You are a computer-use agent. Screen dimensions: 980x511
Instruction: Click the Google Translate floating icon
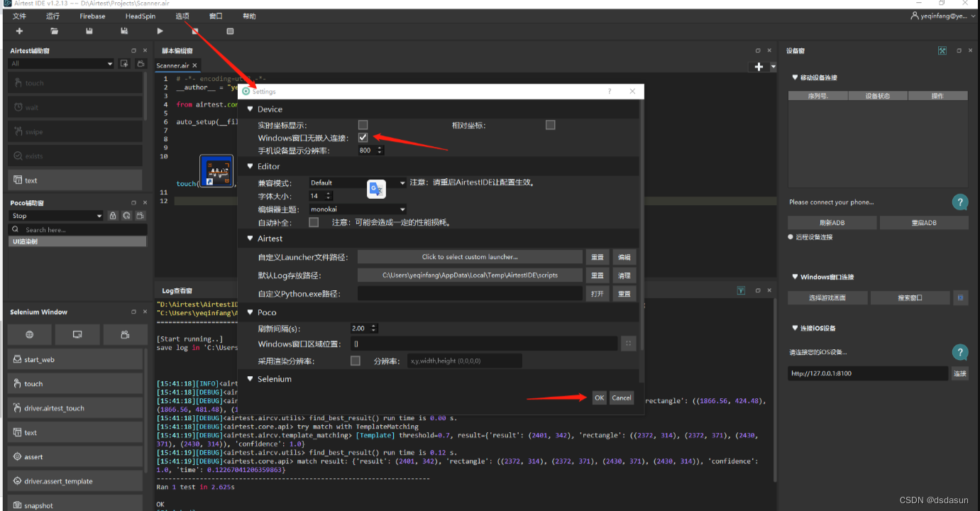tap(376, 189)
